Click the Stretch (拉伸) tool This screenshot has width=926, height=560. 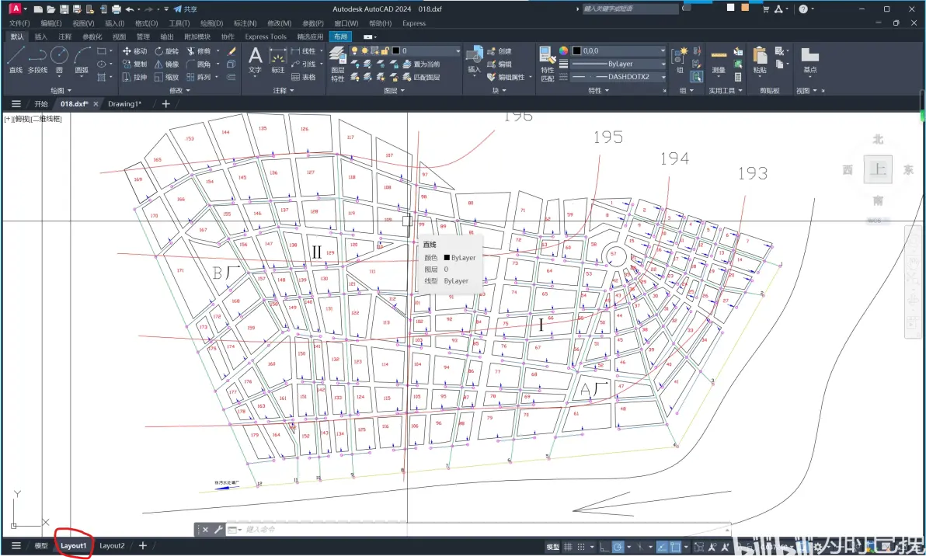tap(134, 77)
